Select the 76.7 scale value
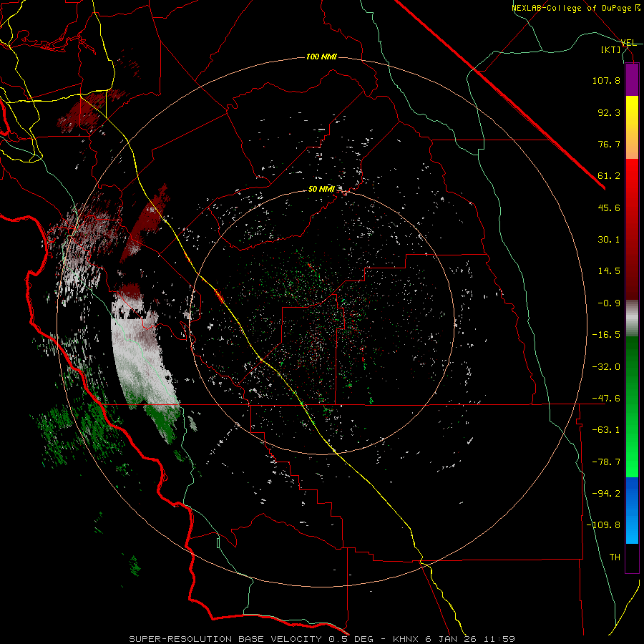Screen dimensions: 644x644 click(x=609, y=144)
